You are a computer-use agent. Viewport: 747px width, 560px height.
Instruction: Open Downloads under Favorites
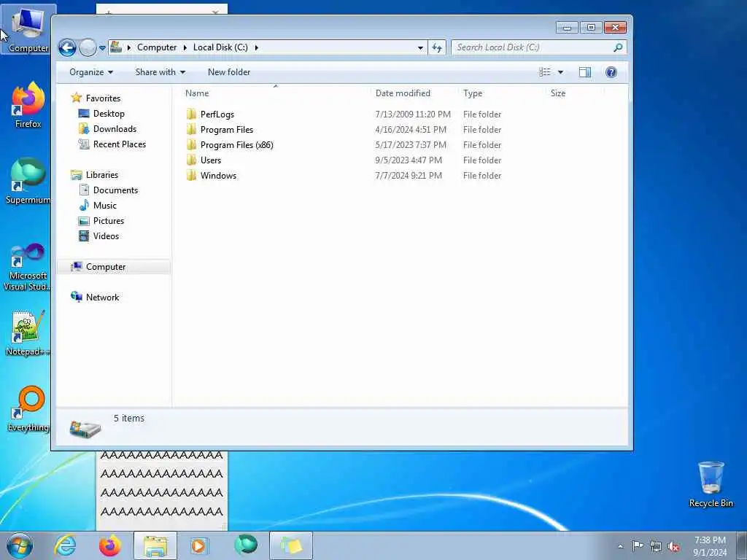click(x=115, y=128)
